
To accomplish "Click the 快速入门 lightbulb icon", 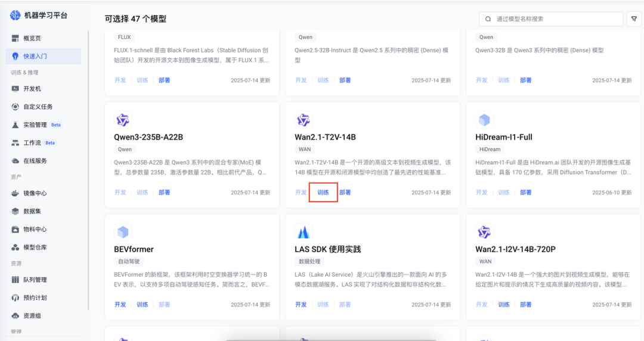I will tap(15, 56).
